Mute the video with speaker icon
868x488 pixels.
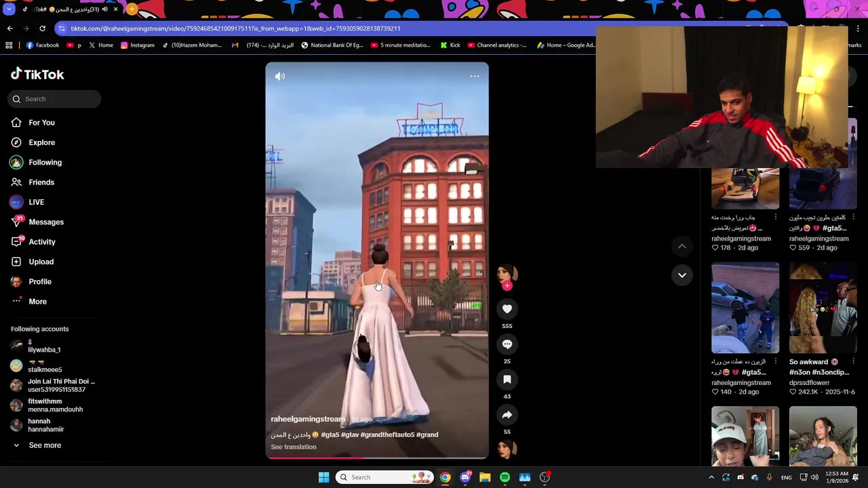[x=280, y=77]
